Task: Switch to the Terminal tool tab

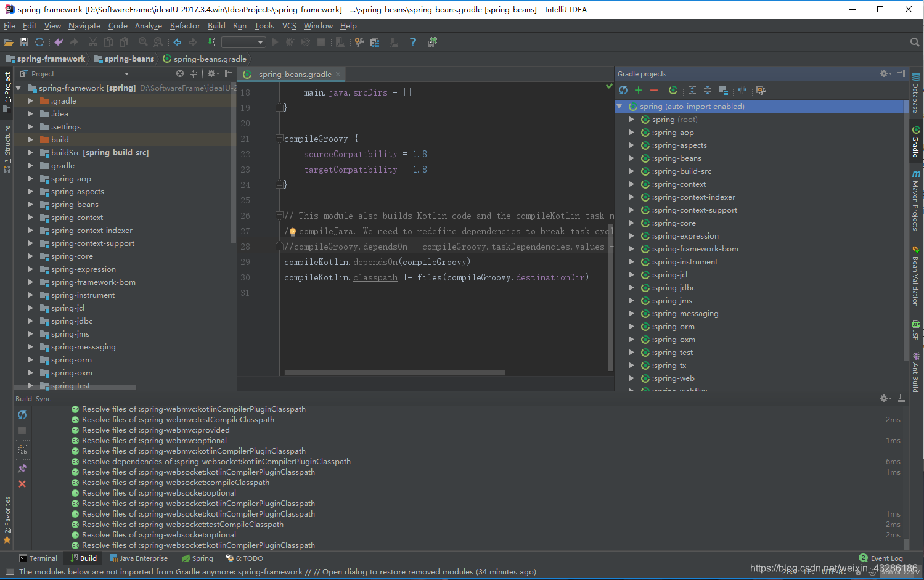Action: [38, 558]
